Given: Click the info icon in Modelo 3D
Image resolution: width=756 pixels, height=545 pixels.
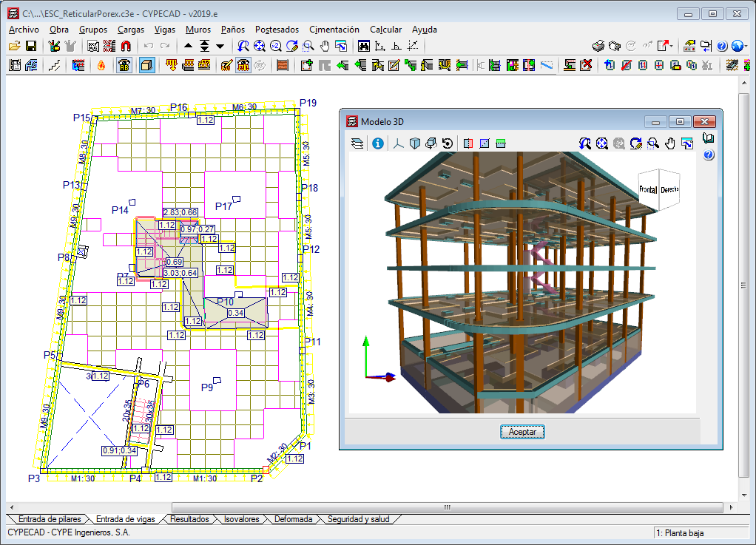Looking at the screenshot, I should (x=378, y=143).
